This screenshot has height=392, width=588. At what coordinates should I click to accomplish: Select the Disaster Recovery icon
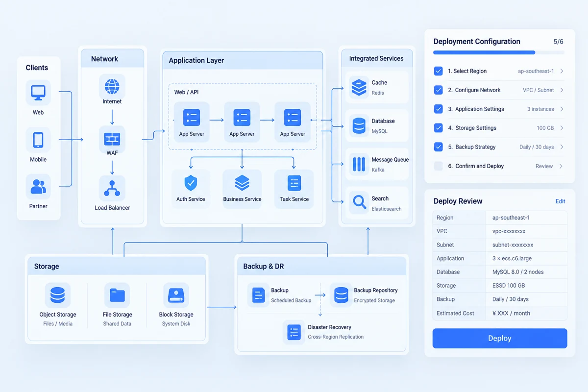(294, 332)
